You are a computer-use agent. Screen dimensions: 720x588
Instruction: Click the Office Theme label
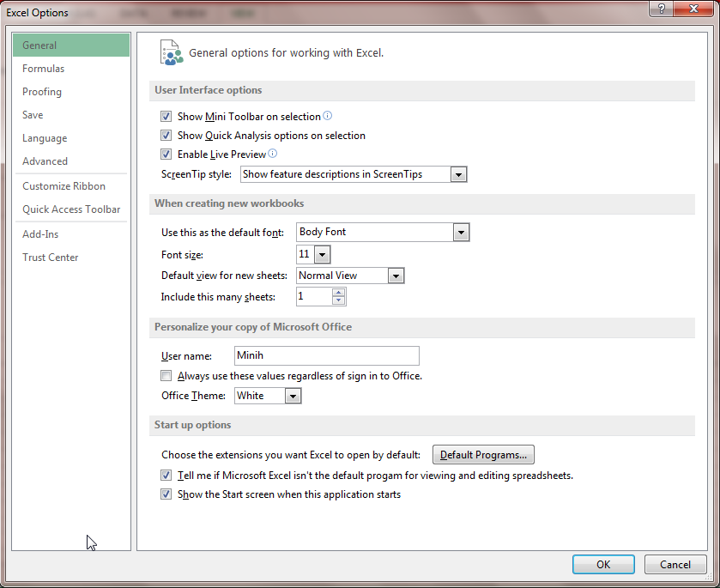point(193,396)
